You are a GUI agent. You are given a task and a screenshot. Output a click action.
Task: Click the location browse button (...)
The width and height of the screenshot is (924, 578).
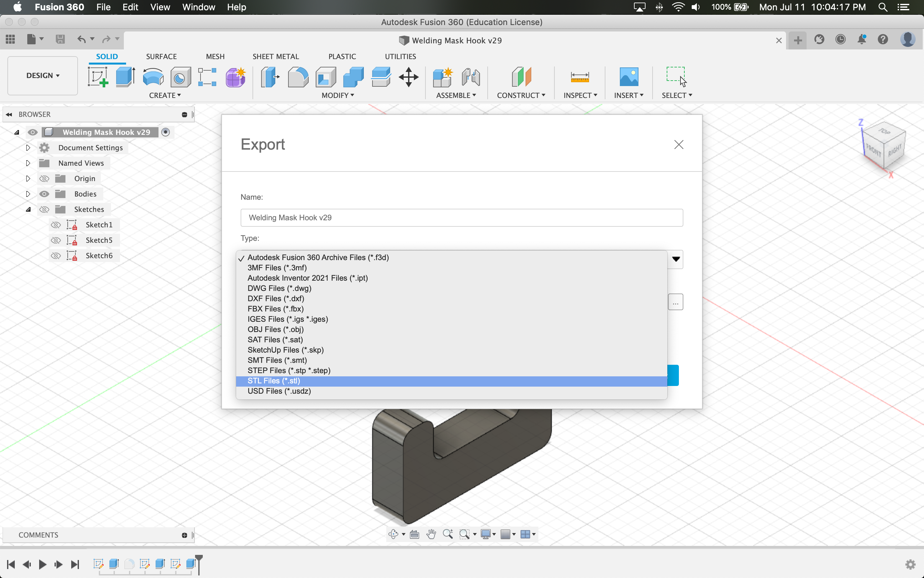(x=675, y=302)
